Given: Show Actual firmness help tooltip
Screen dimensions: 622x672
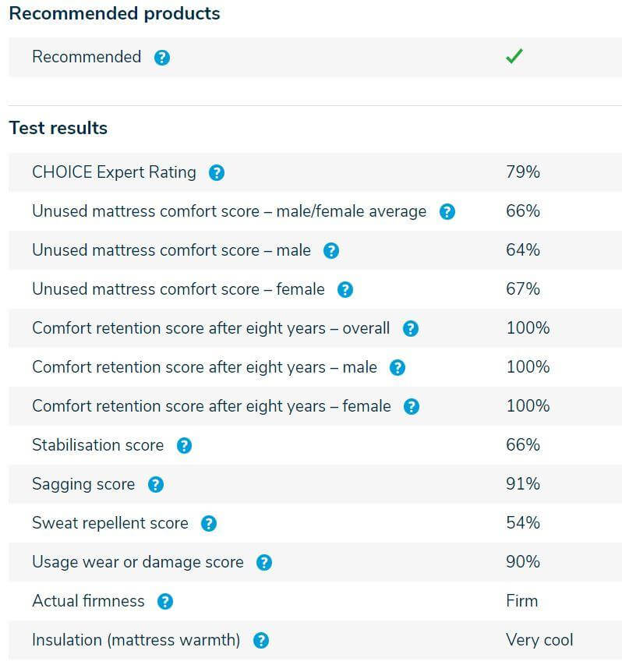Looking at the screenshot, I should coord(165,602).
